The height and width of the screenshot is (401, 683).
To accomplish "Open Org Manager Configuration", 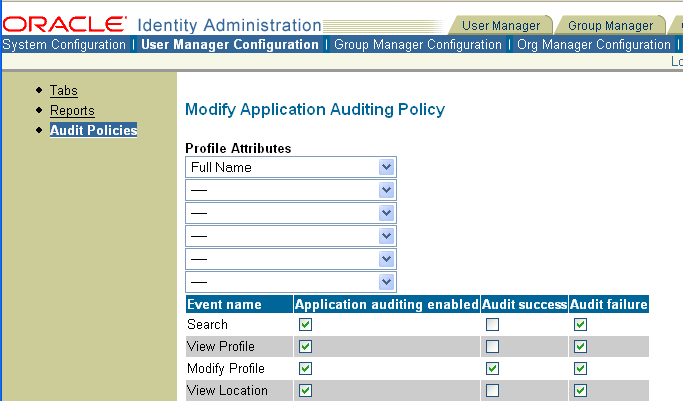I will tap(594, 44).
